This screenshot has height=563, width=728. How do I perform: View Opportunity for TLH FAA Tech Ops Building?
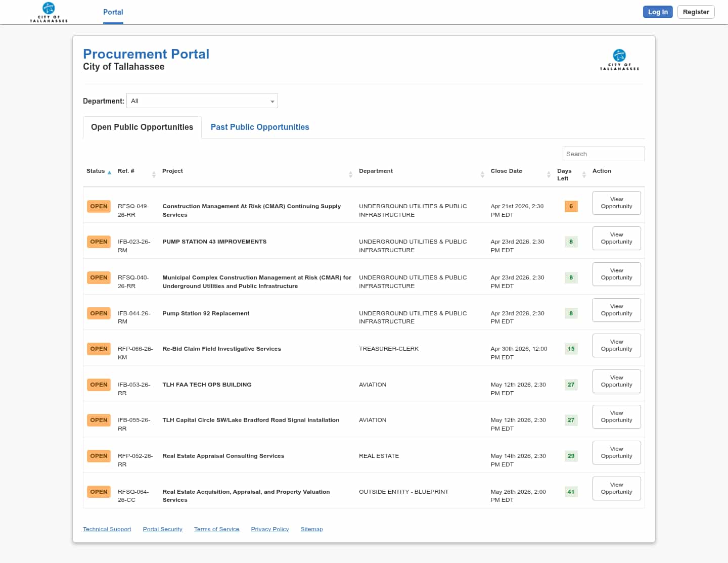616,381
